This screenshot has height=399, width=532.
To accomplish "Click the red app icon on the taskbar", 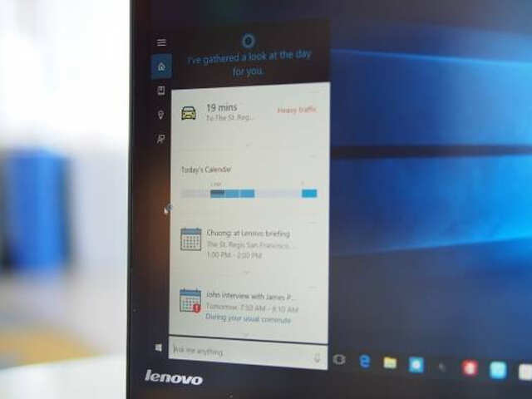I will pos(470,367).
